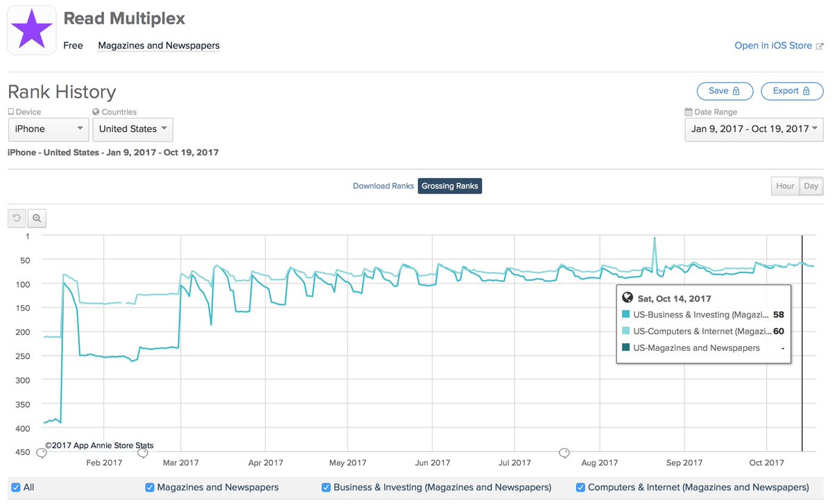This screenshot has height=504, width=832.
Task: Toggle Computers & Internet category checkbox
Action: (580, 487)
